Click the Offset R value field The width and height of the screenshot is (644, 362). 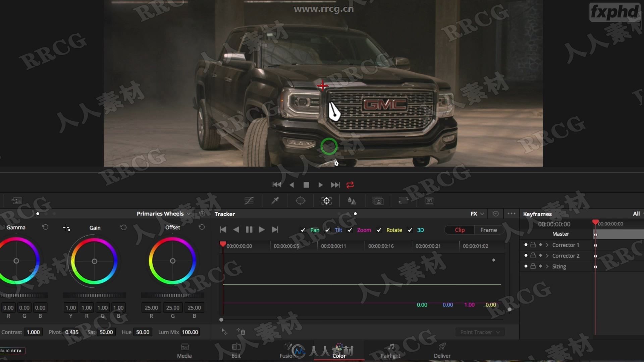151,307
